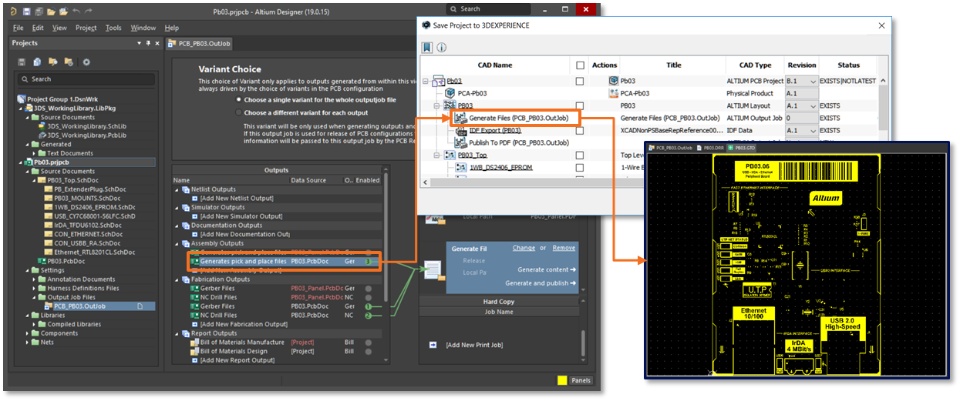
Task: Click Add New Fabrication Output plus icon
Action: [x=193, y=324]
